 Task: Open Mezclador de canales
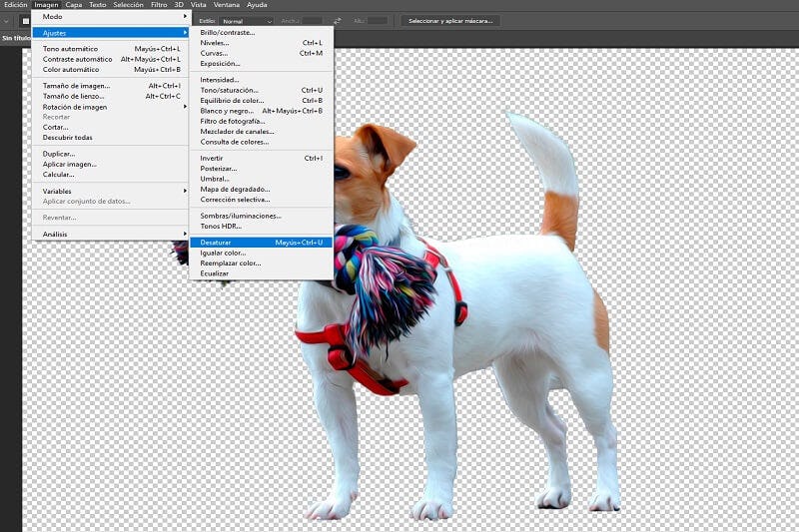(x=261, y=132)
